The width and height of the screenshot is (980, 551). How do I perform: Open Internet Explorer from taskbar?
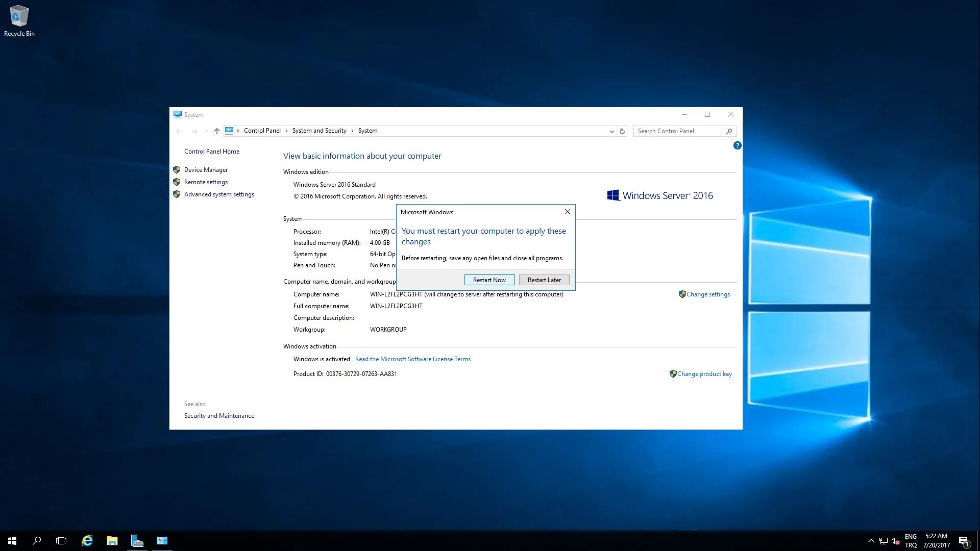[87, 541]
